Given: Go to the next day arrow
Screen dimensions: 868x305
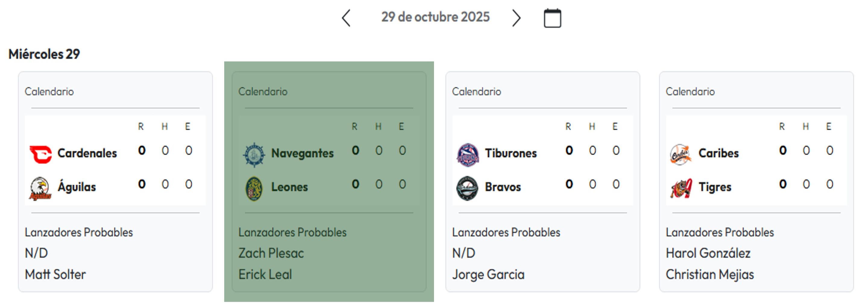Looking at the screenshot, I should [x=516, y=18].
